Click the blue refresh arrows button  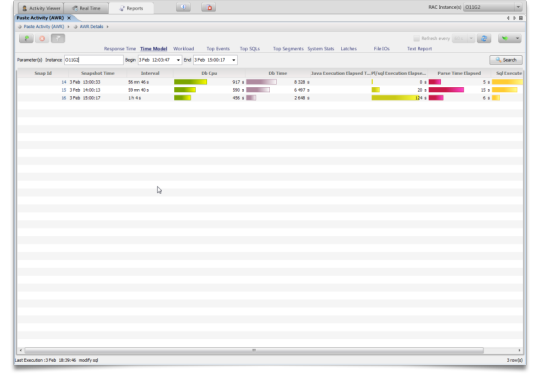[x=484, y=39]
